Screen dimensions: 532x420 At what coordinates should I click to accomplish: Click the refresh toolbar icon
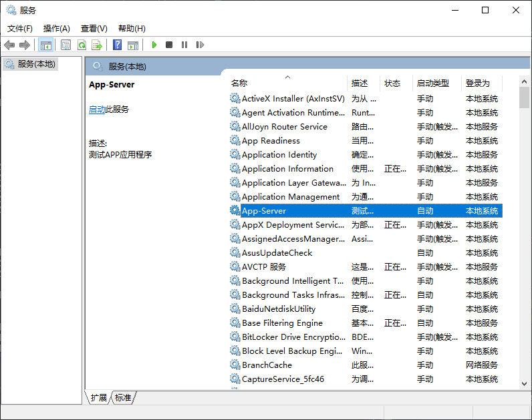click(82, 45)
